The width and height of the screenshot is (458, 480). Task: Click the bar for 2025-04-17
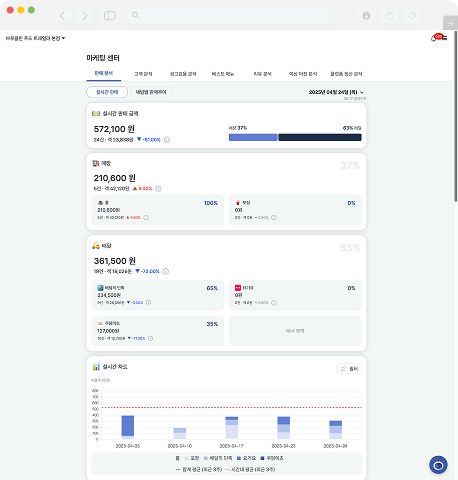coord(232,428)
